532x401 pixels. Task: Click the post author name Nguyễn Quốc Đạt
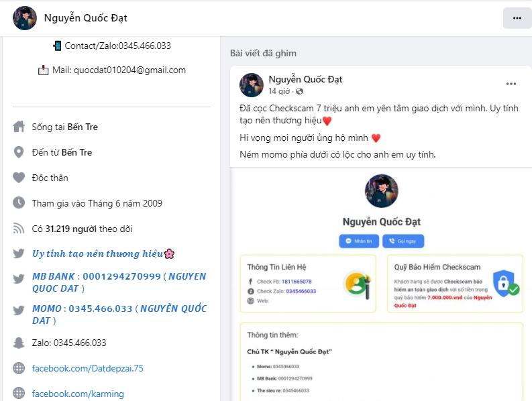click(305, 79)
